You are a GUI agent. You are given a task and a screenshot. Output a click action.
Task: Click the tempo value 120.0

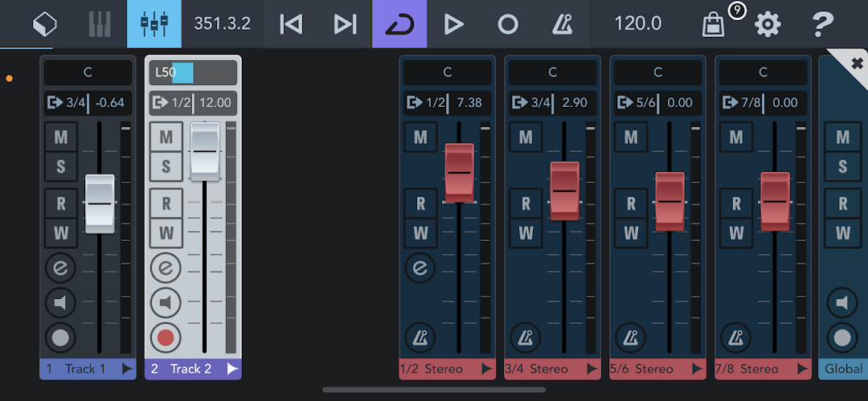coord(638,24)
